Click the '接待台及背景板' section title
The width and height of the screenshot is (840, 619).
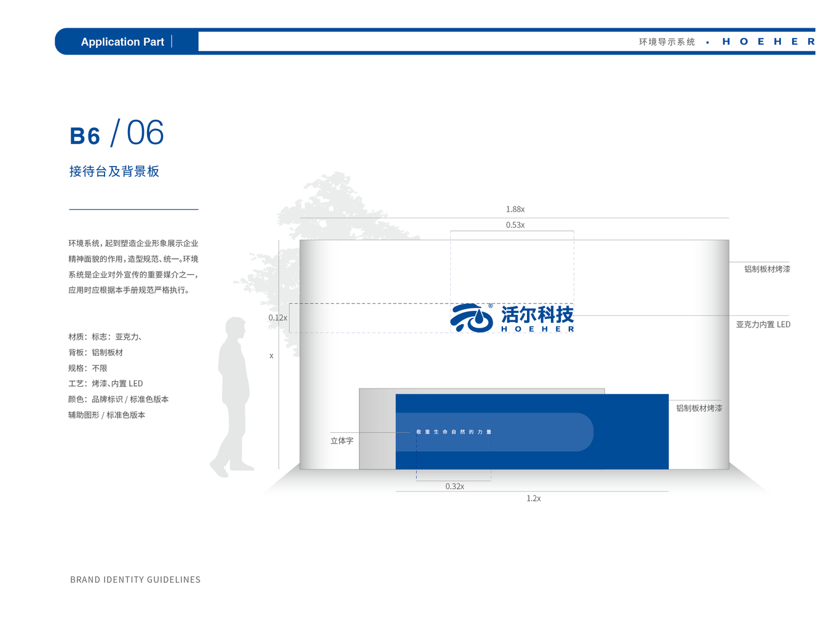click(x=114, y=172)
